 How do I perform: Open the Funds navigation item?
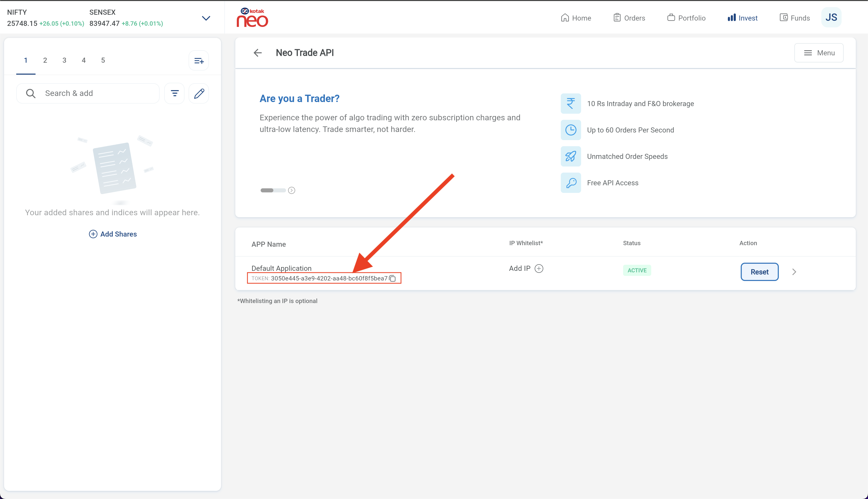click(795, 18)
